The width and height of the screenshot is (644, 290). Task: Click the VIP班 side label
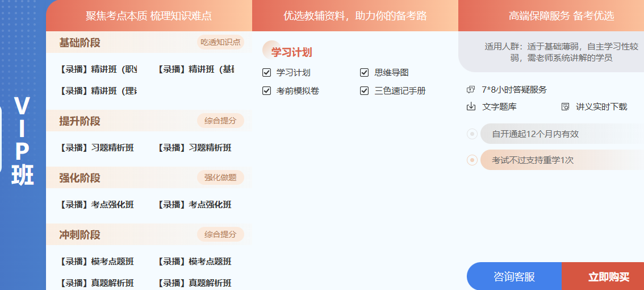23,141
